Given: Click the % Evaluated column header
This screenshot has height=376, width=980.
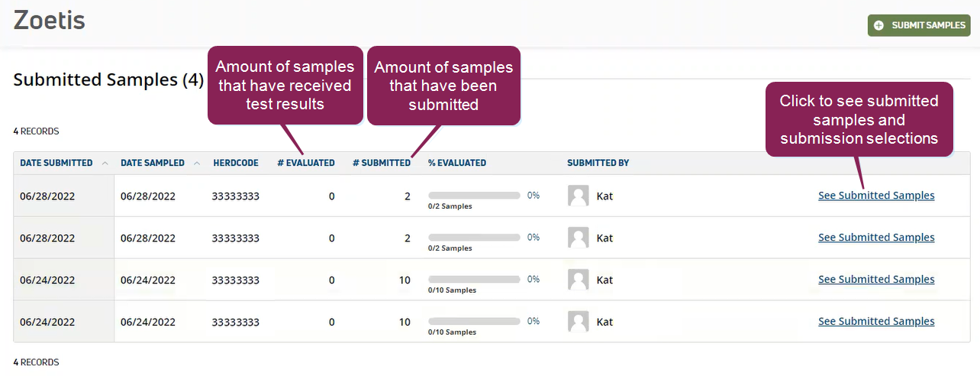Looking at the screenshot, I should (x=456, y=163).
